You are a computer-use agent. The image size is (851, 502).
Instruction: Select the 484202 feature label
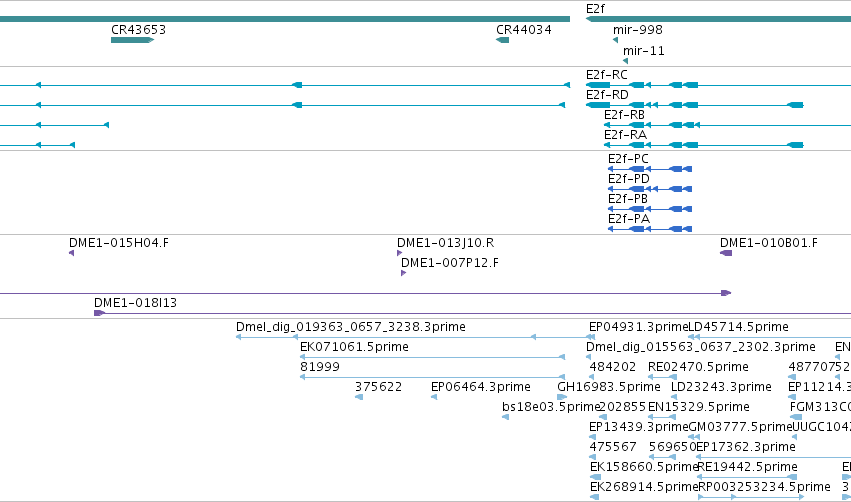612,367
